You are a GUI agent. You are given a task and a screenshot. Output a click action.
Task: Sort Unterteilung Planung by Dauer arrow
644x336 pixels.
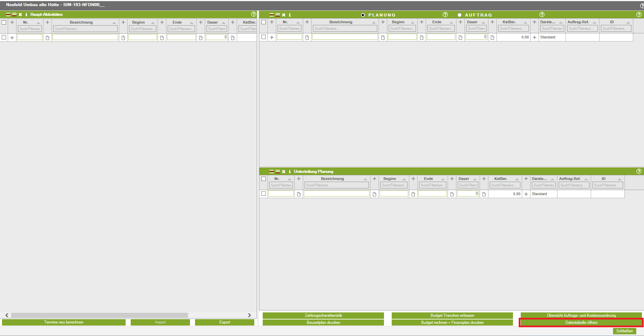pyautogui.click(x=475, y=179)
